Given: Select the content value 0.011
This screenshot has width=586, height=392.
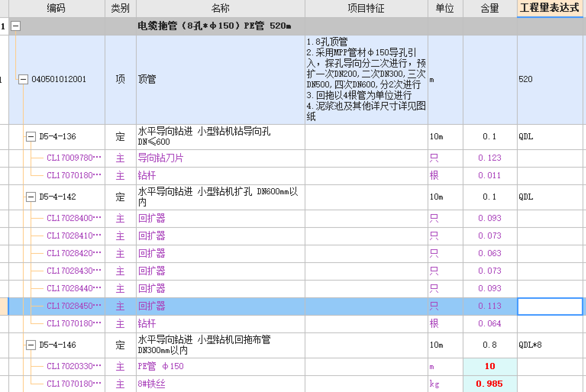Looking at the screenshot, I should click(x=490, y=176).
